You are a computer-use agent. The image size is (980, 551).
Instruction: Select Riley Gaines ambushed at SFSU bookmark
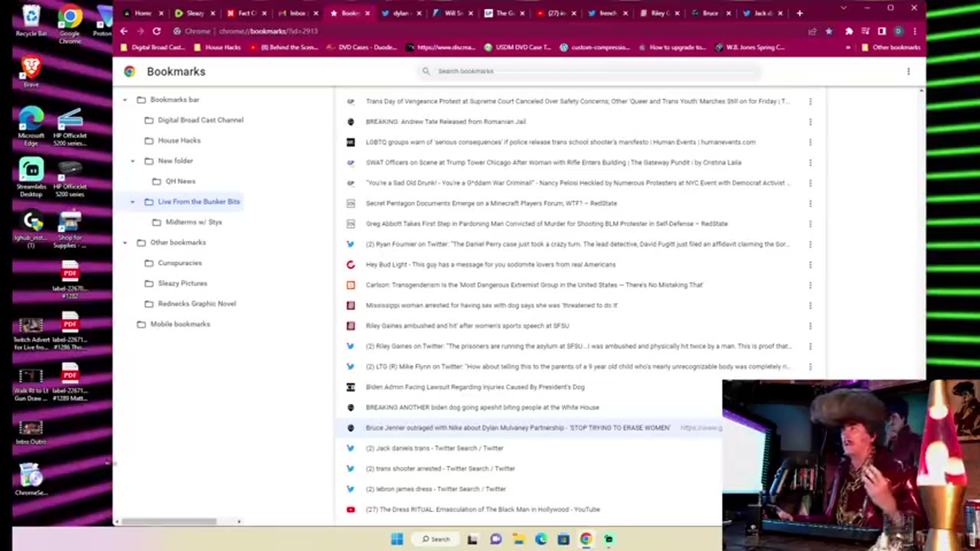click(x=467, y=326)
